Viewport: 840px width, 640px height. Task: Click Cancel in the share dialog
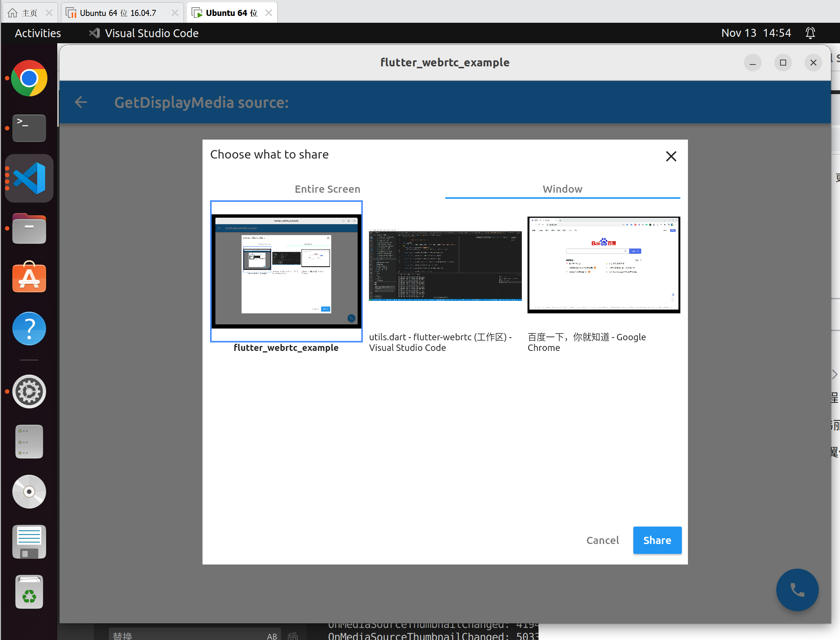[x=602, y=540]
